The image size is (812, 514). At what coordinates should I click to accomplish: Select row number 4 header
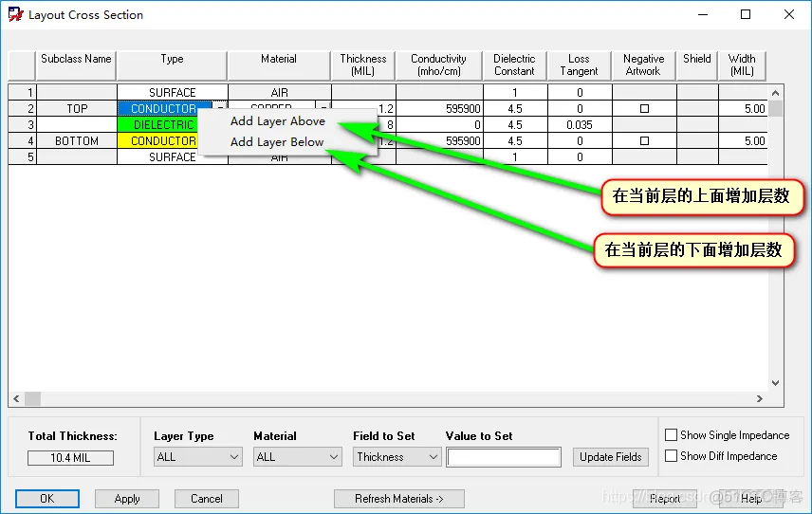tap(22, 140)
